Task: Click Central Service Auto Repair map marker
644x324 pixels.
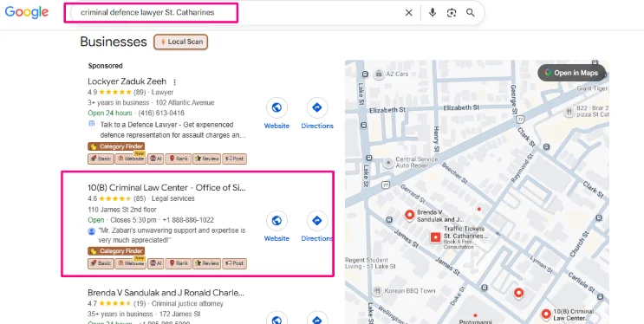Action: [388, 162]
